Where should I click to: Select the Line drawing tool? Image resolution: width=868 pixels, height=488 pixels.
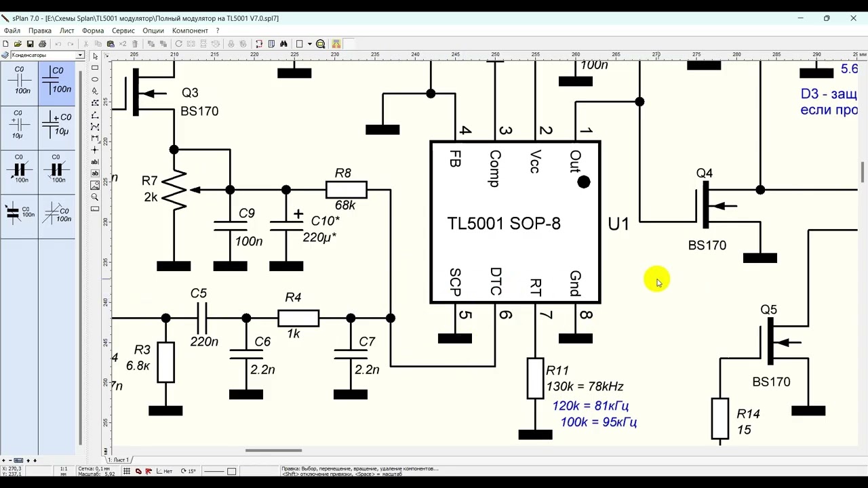(x=95, y=115)
